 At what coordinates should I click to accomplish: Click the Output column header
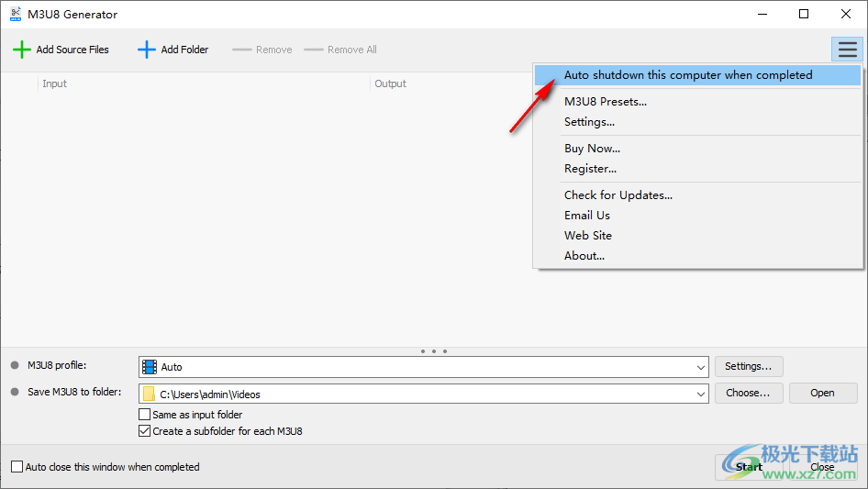click(390, 83)
